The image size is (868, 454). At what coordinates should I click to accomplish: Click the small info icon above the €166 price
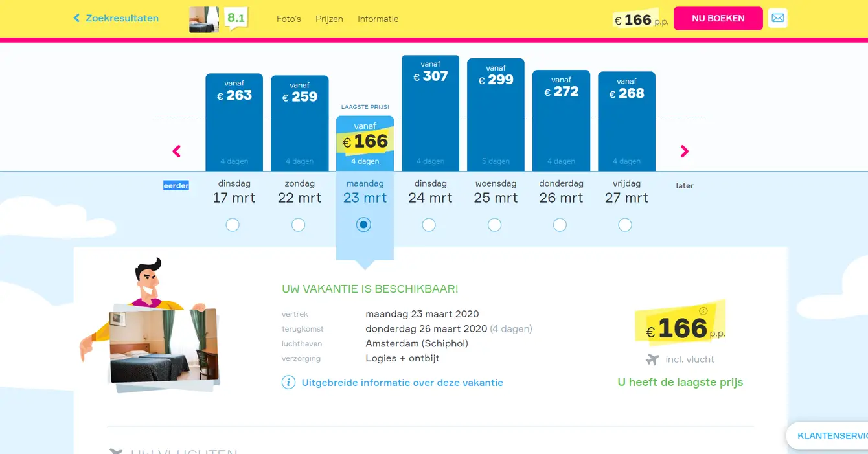pyautogui.click(x=703, y=311)
